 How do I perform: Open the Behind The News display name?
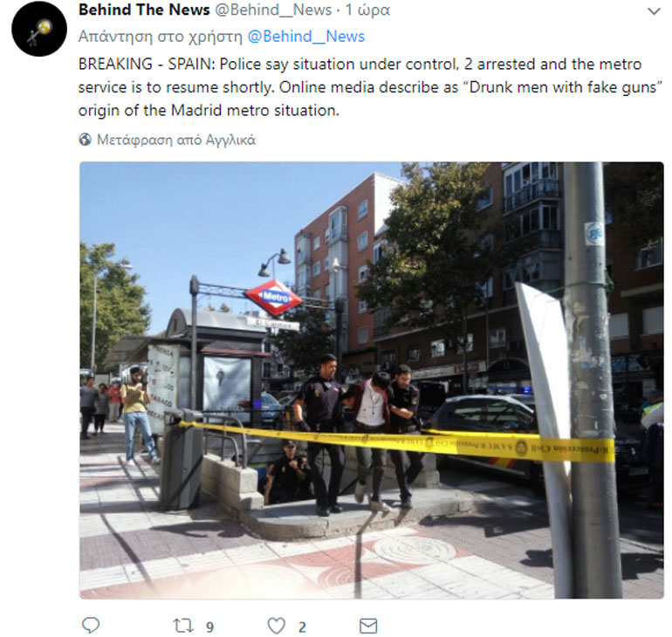144,10
